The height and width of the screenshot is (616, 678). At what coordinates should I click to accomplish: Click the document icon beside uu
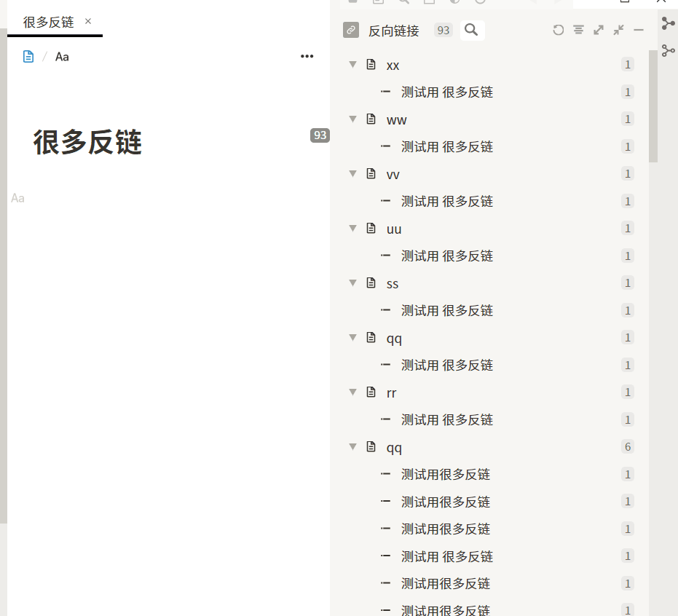[371, 228]
